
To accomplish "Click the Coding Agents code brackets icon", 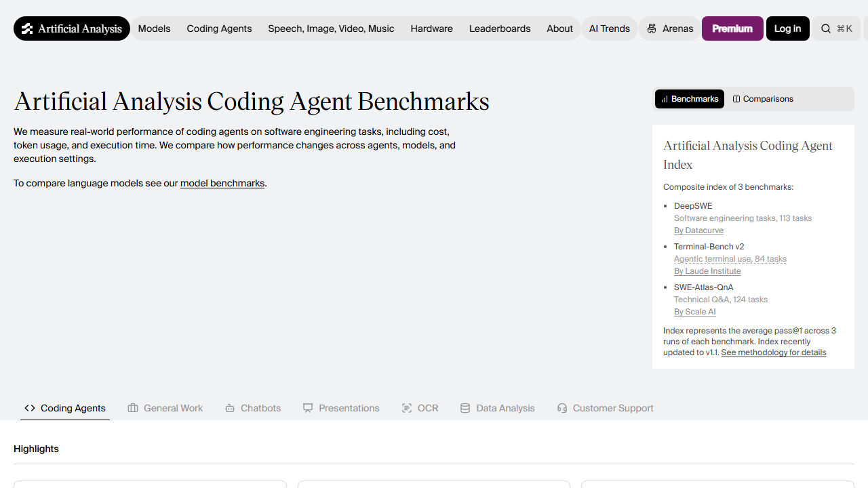I will [x=30, y=408].
